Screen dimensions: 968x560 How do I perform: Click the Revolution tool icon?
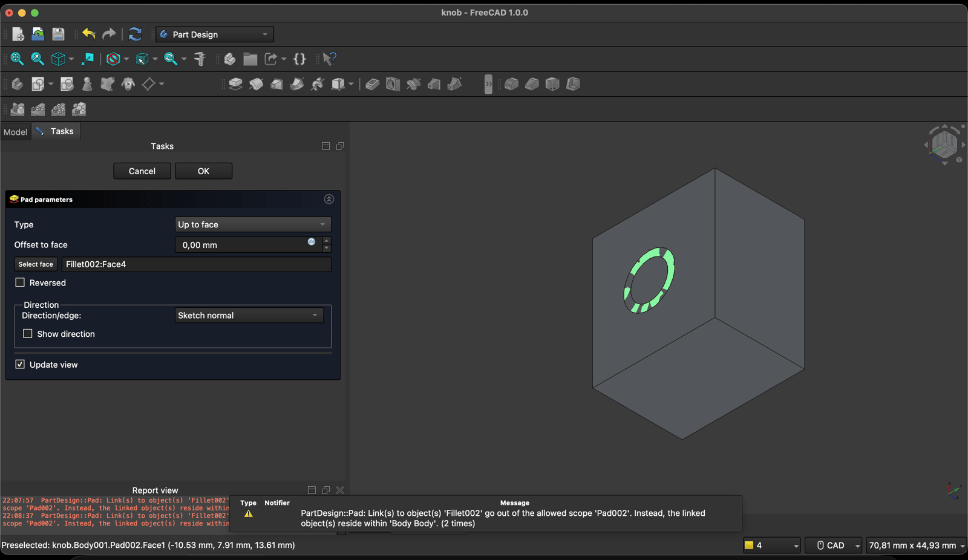tap(256, 84)
